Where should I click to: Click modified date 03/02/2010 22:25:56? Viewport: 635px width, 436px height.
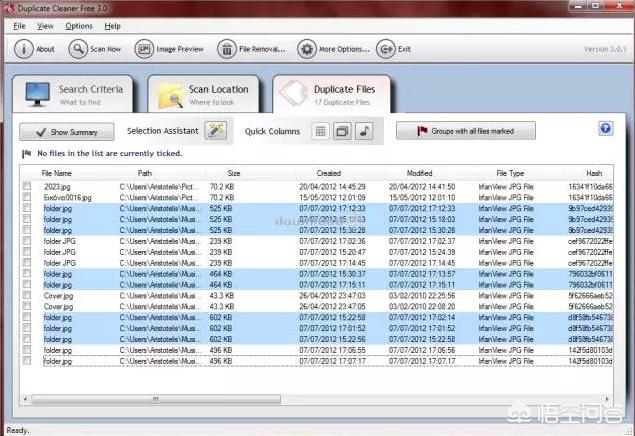(x=422, y=296)
